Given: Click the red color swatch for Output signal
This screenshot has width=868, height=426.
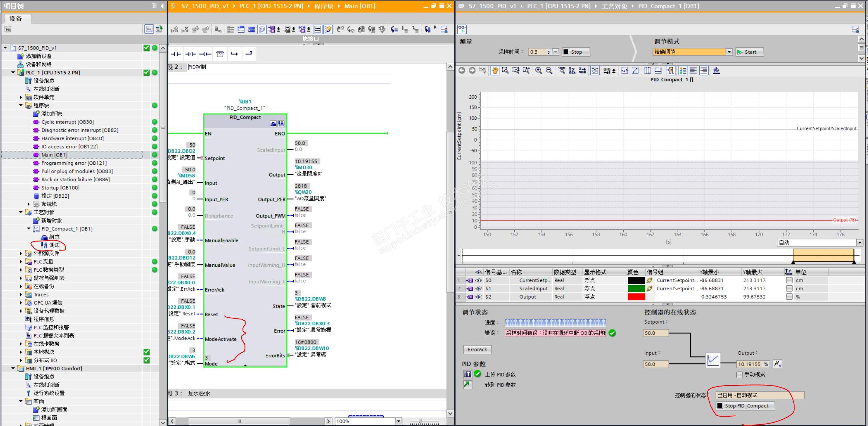Looking at the screenshot, I should click(636, 297).
